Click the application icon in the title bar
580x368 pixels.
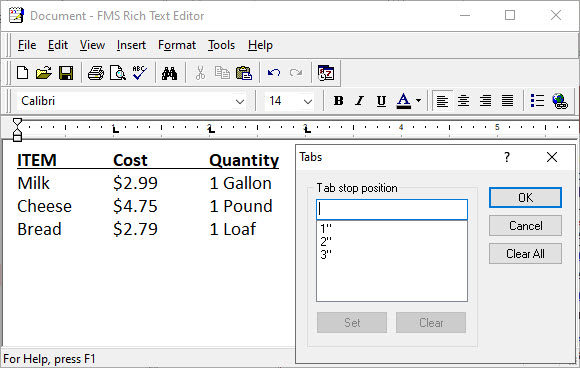tap(16, 16)
